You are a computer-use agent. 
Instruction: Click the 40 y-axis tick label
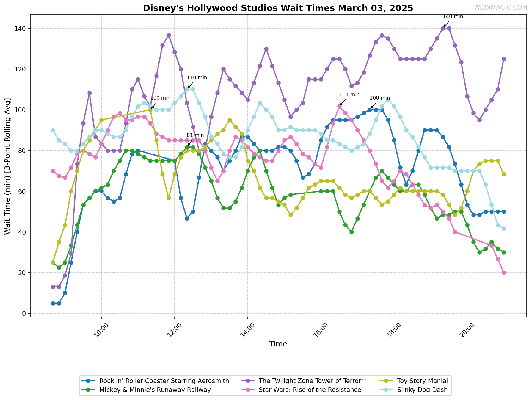tap(22, 232)
